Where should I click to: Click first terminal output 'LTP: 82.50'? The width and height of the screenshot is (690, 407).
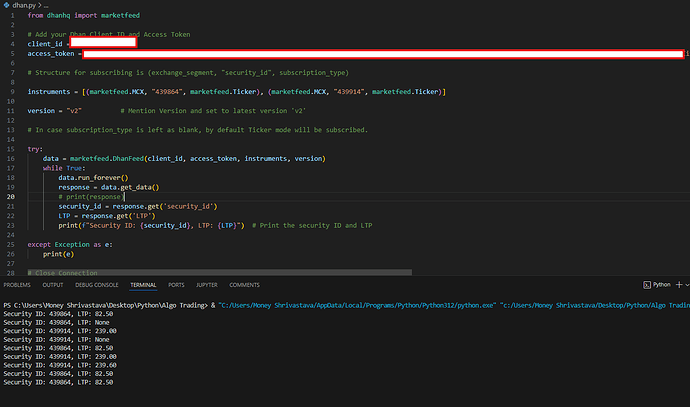(x=95, y=314)
